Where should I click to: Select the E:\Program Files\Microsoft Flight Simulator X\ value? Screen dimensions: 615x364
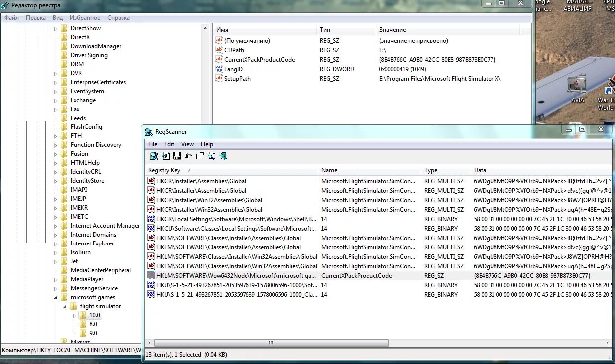pyautogui.click(x=440, y=78)
